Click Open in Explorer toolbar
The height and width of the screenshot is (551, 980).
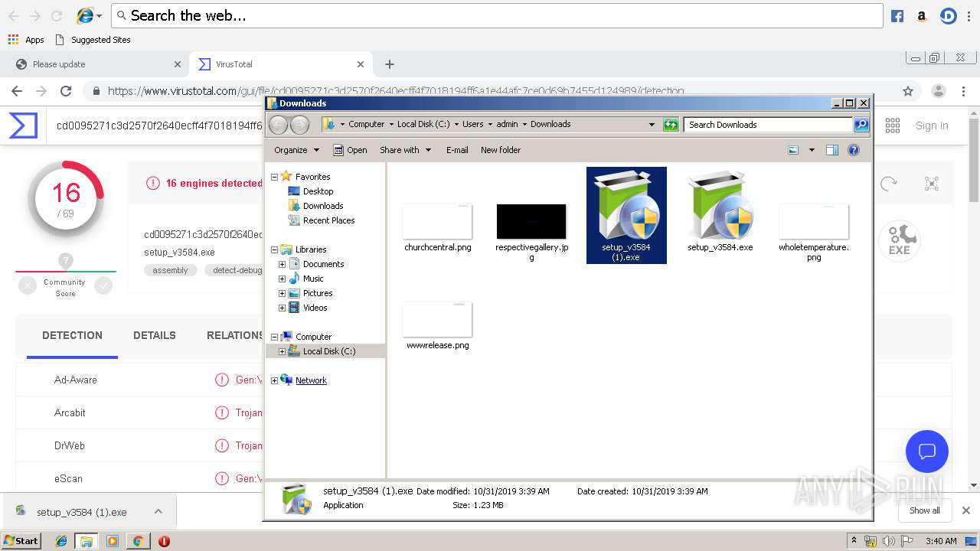tap(350, 150)
